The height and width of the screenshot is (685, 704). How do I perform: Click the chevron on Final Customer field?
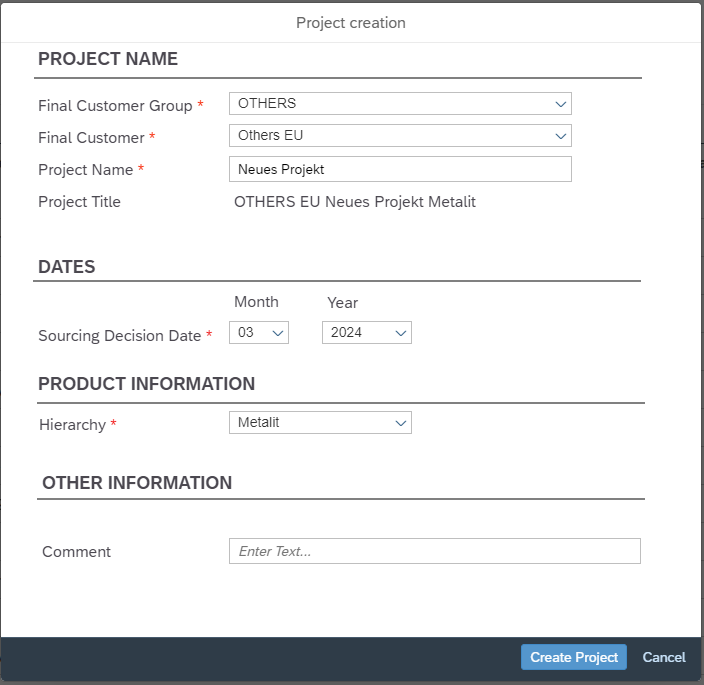click(560, 136)
